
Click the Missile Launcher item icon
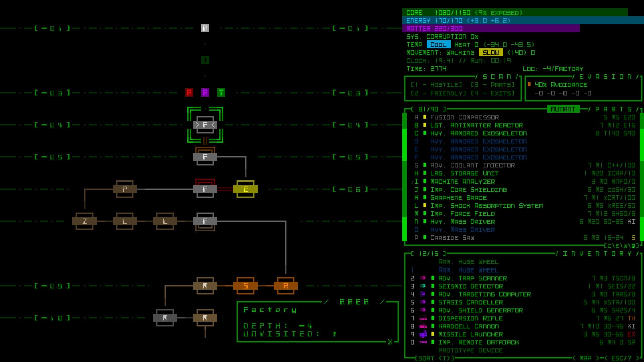[423, 334]
